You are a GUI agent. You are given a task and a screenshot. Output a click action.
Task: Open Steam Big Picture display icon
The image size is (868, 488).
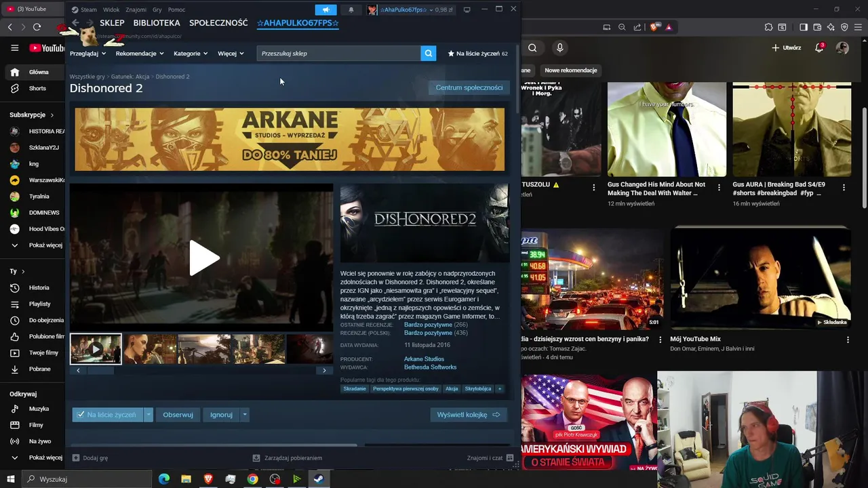(467, 9)
